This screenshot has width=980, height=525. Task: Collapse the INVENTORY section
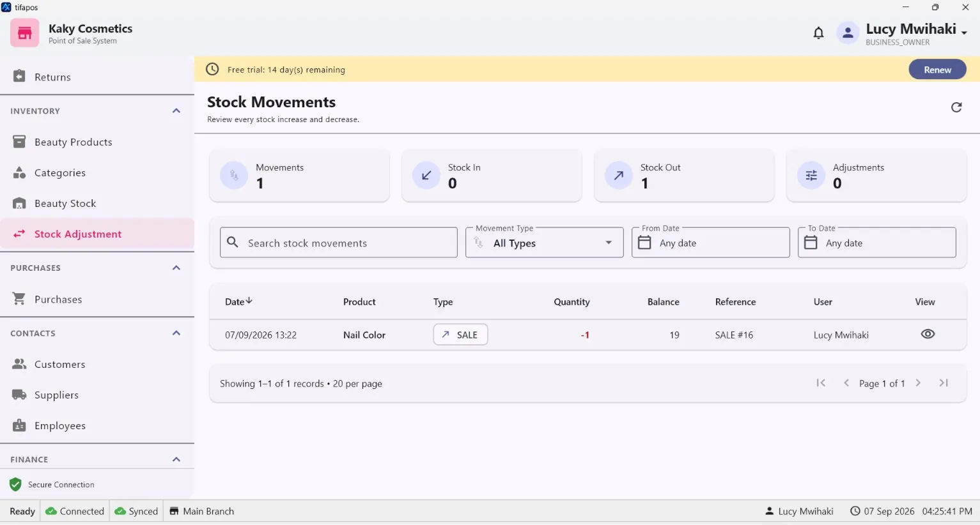click(176, 111)
